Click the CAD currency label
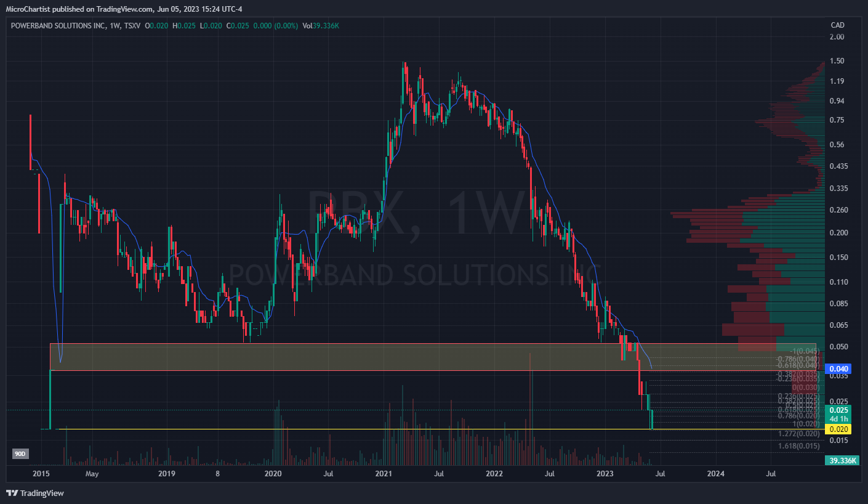 coord(837,25)
